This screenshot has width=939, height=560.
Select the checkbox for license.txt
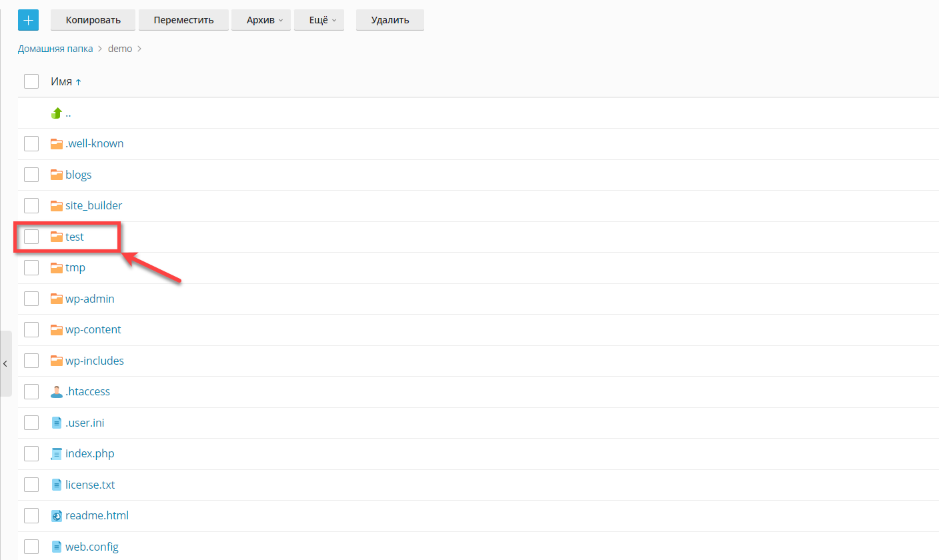[x=31, y=485]
